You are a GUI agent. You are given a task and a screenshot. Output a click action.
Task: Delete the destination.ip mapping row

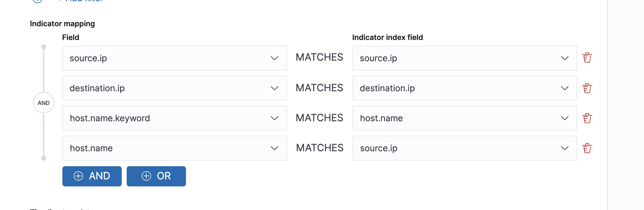click(x=587, y=88)
